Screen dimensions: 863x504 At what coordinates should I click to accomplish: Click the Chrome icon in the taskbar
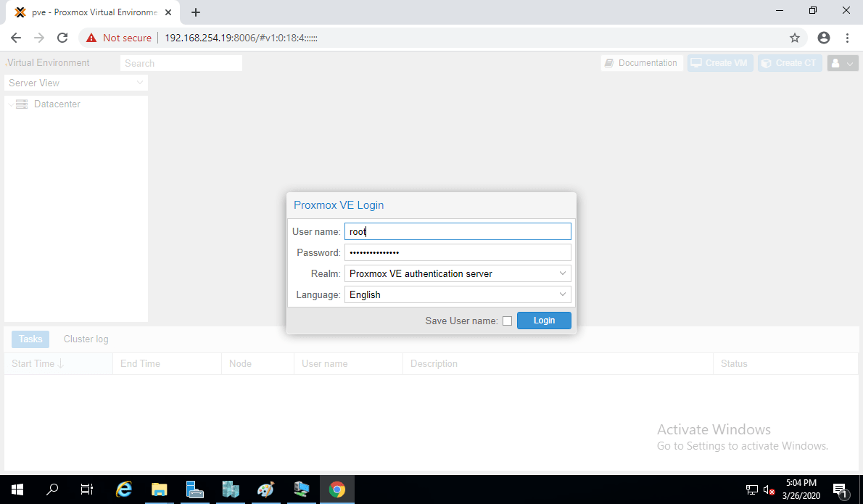point(336,489)
